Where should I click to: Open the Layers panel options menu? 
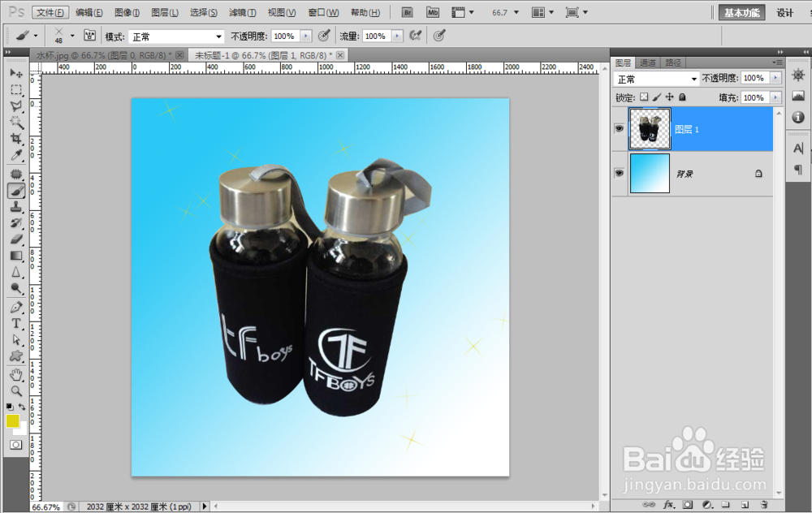click(x=777, y=63)
